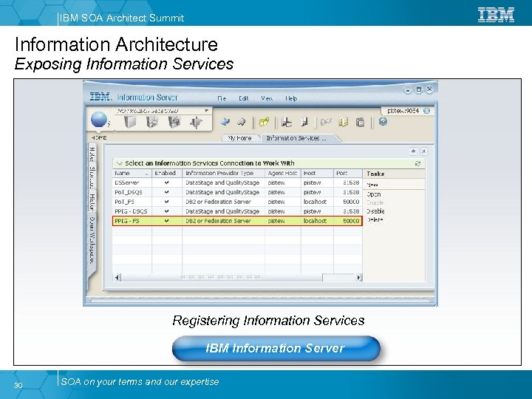Click the blue Home globe icon
Screen dimensions: 532x399
click(x=99, y=120)
